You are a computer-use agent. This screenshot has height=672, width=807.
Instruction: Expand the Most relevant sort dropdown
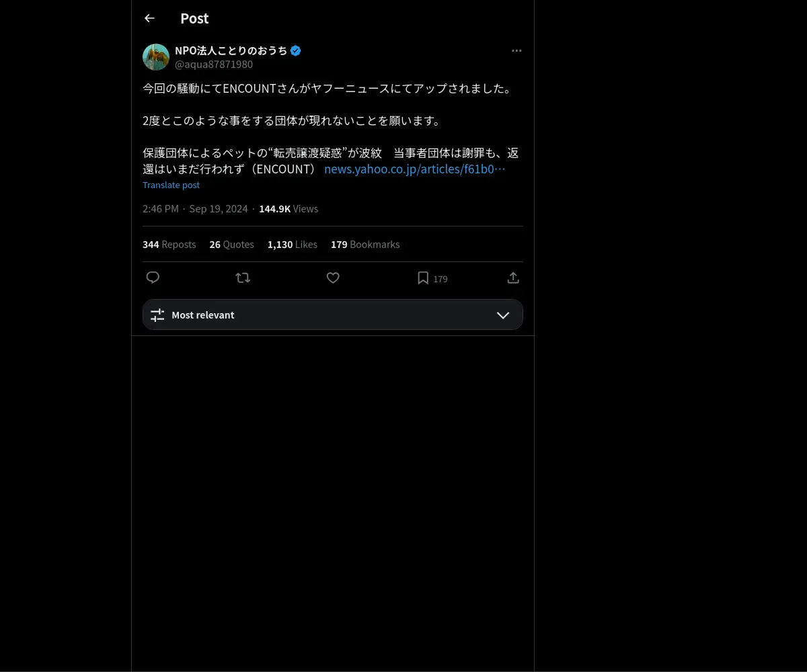333,314
